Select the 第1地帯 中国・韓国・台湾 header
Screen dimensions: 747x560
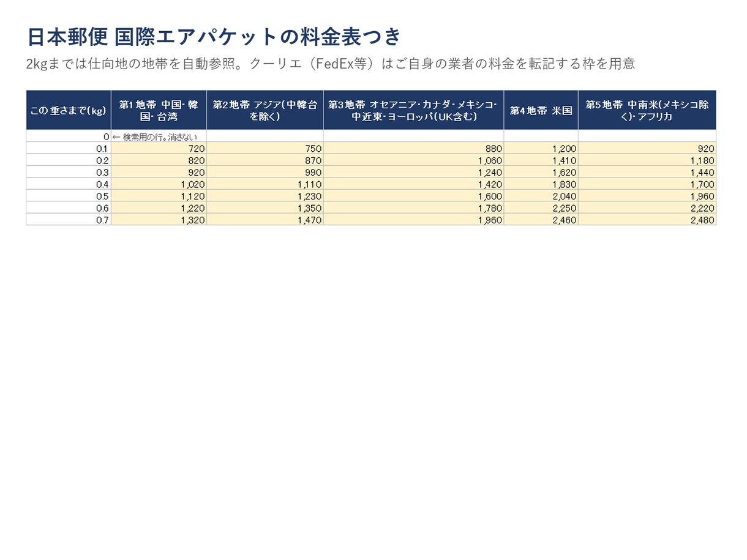click(x=159, y=110)
